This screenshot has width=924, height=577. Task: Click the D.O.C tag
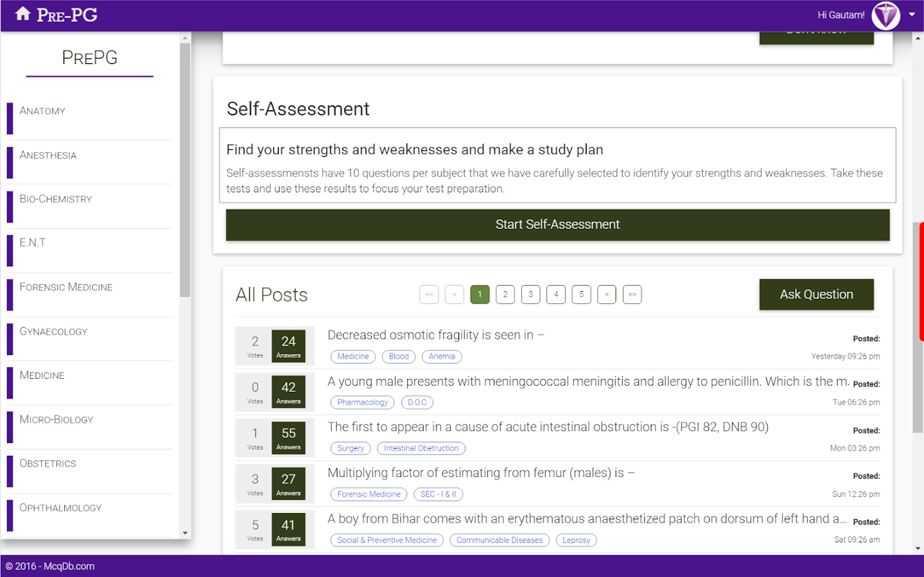417,403
